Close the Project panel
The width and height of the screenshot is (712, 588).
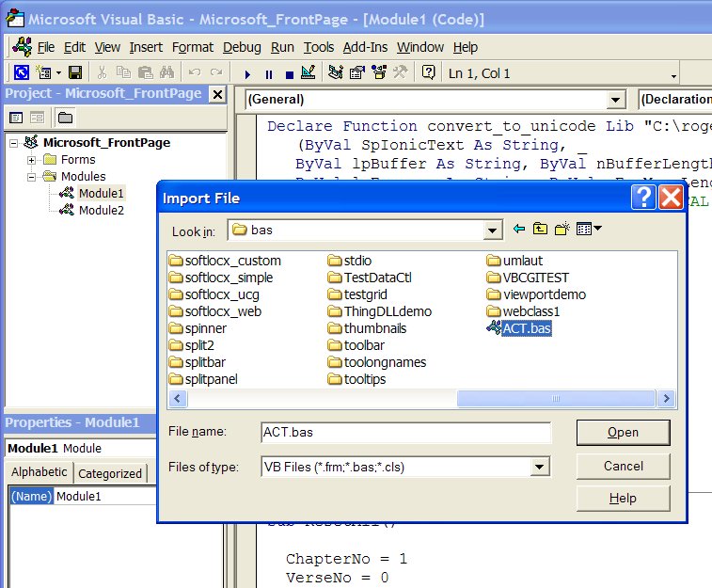(217, 94)
